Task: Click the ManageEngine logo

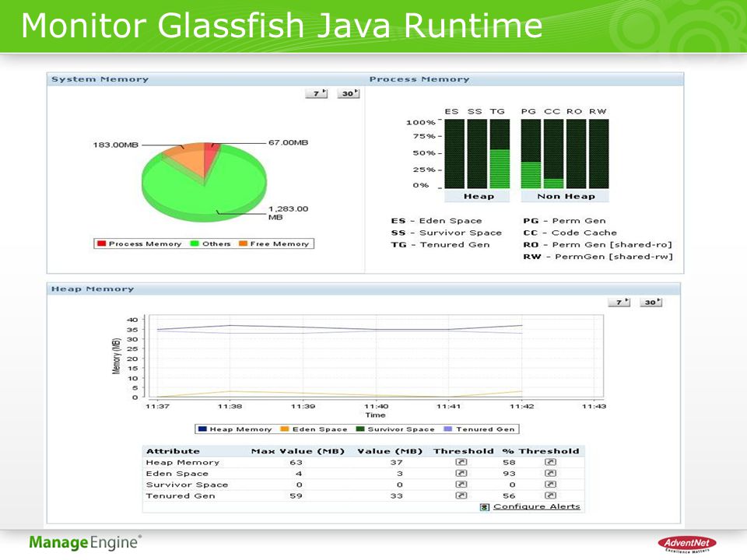Action: click(x=86, y=542)
